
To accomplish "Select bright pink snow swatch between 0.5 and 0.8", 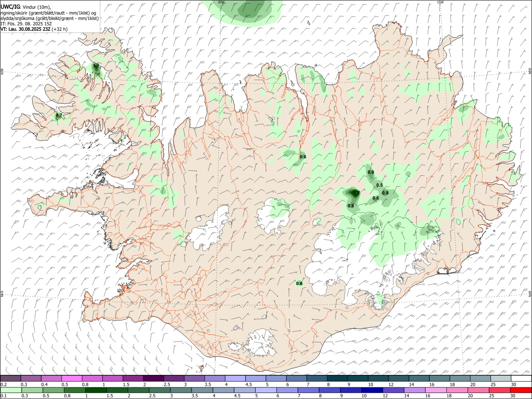I will click(x=71, y=379).
